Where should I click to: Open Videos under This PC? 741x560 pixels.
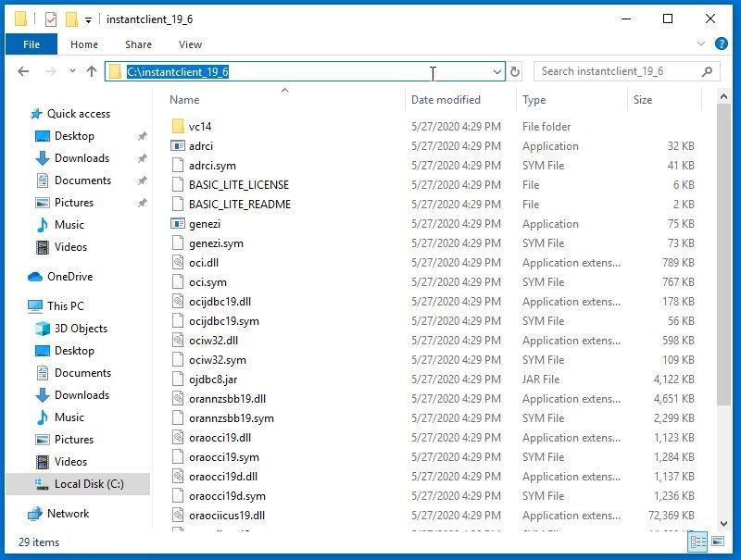tap(61, 461)
